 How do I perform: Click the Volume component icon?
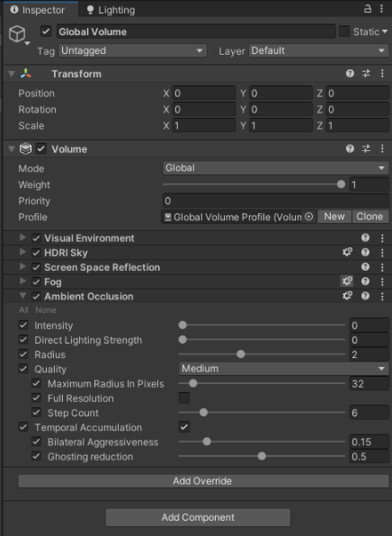click(x=26, y=148)
